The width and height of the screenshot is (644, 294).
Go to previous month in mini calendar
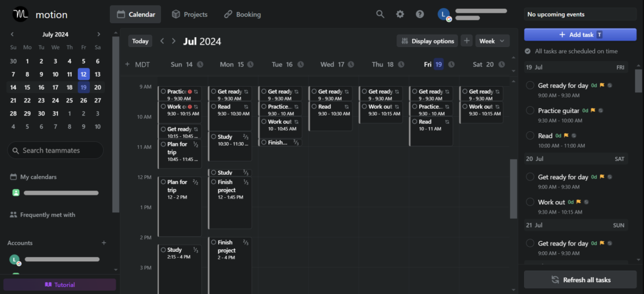[13, 35]
